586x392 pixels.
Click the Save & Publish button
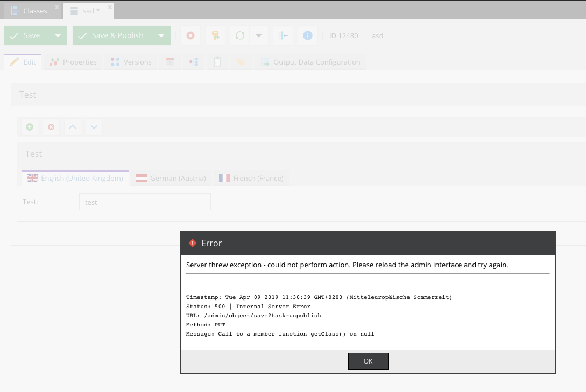point(112,35)
